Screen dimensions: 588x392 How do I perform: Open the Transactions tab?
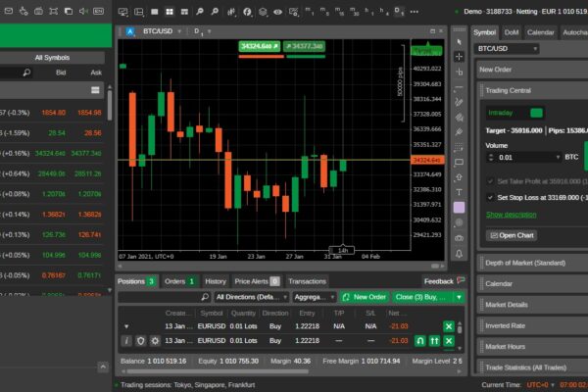coord(307,281)
